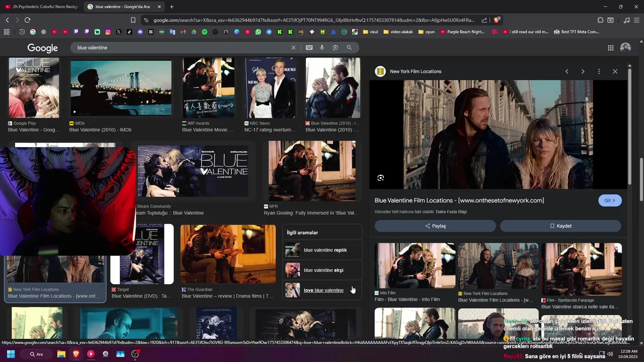Open the three-dot menu in preview panel

(x=599, y=71)
